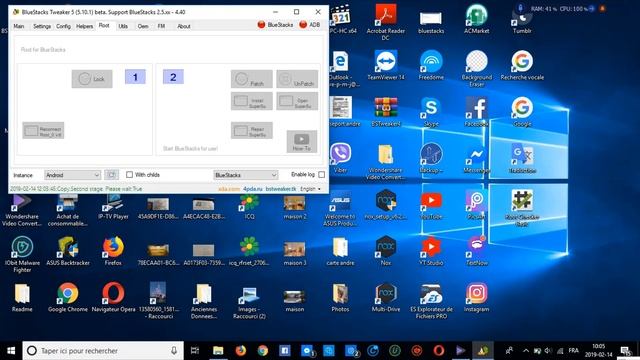Open the IObit Malware Fighter shortcut
Viewport: 640px width, 360px height.
pyautogui.click(x=22, y=255)
